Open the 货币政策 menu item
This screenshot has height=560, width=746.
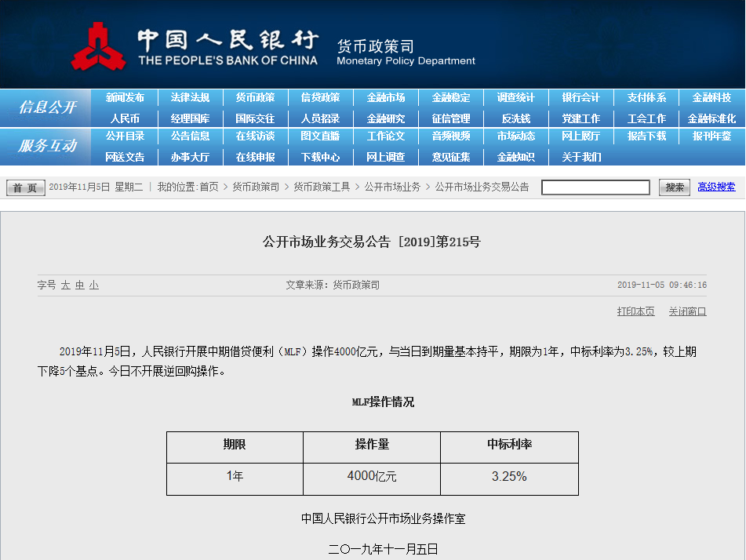click(x=255, y=97)
